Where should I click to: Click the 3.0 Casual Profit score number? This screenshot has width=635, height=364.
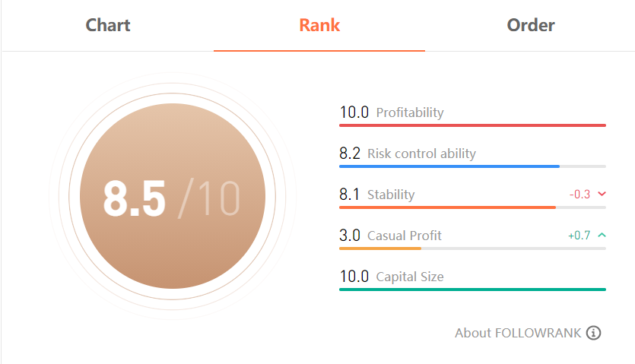pos(350,236)
